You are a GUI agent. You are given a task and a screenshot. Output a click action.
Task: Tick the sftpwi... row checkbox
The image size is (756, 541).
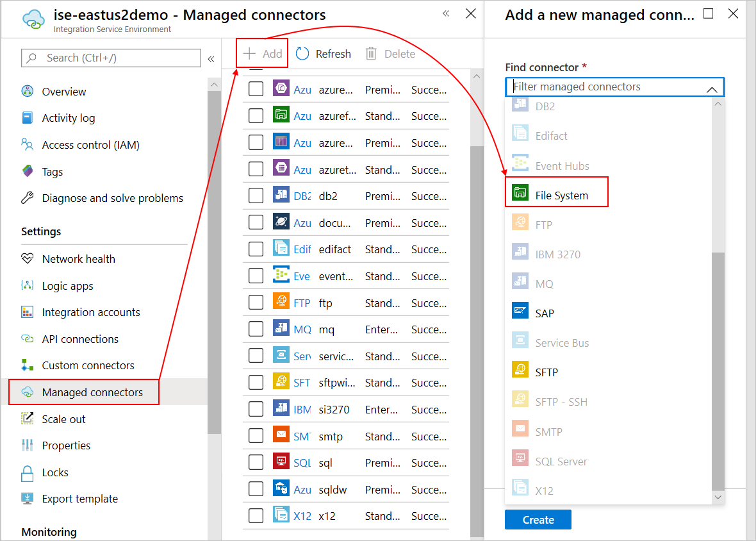click(x=256, y=383)
